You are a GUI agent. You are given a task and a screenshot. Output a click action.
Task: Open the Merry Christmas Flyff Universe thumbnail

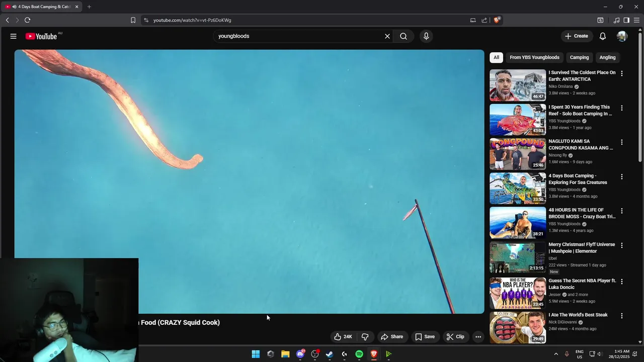[518, 257]
